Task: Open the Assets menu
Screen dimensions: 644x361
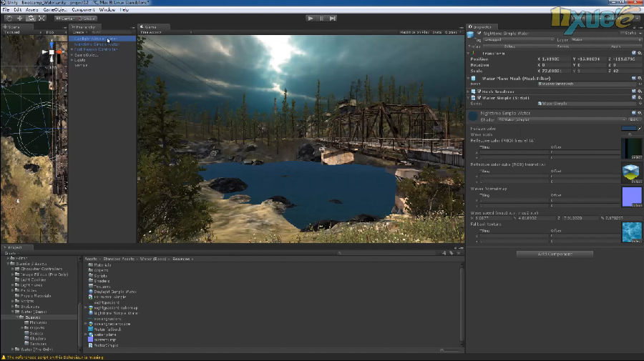Action: [32, 9]
